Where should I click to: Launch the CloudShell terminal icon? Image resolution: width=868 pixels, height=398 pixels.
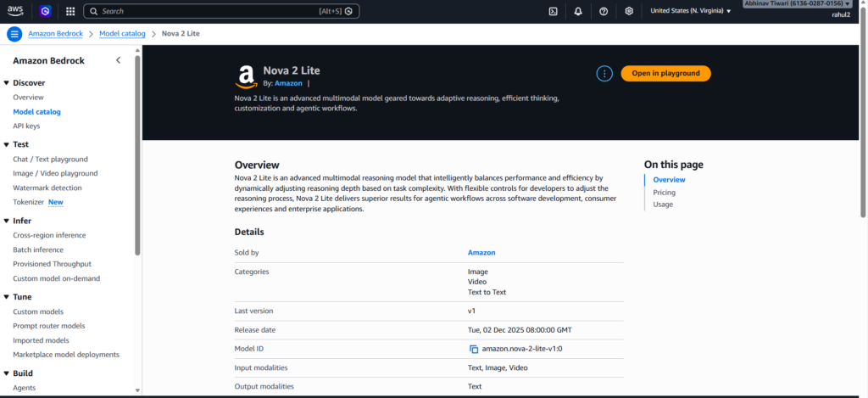(553, 11)
